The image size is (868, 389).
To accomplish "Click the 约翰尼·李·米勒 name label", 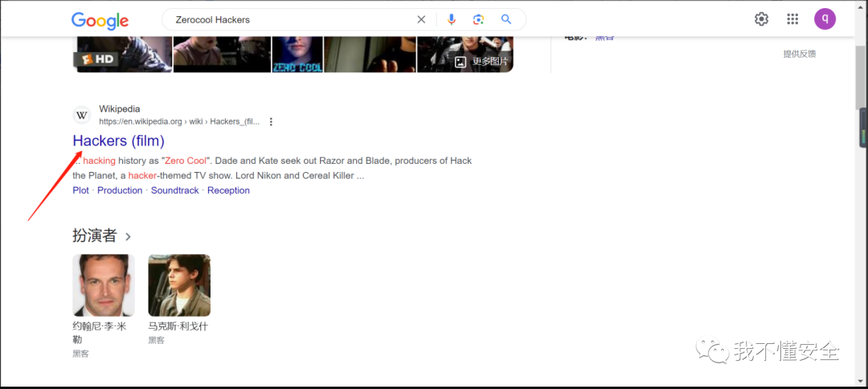I will pos(100,333).
